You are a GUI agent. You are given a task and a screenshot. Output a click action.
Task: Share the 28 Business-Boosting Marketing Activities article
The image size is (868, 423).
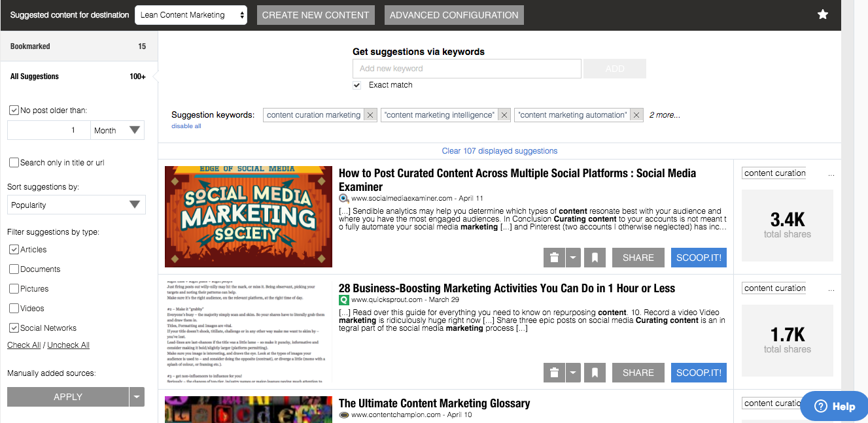pyautogui.click(x=638, y=373)
